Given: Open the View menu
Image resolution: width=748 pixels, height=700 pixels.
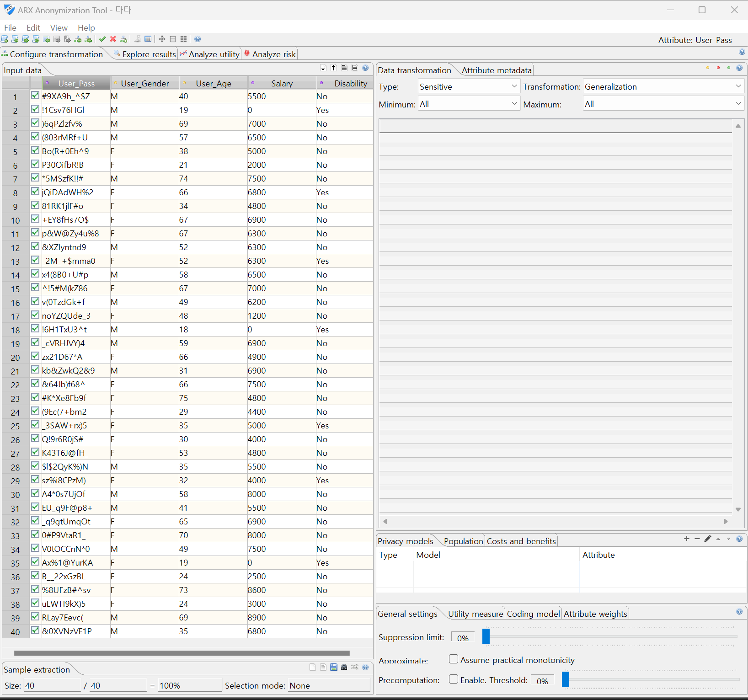Looking at the screenshot, I should click(59, 28).
